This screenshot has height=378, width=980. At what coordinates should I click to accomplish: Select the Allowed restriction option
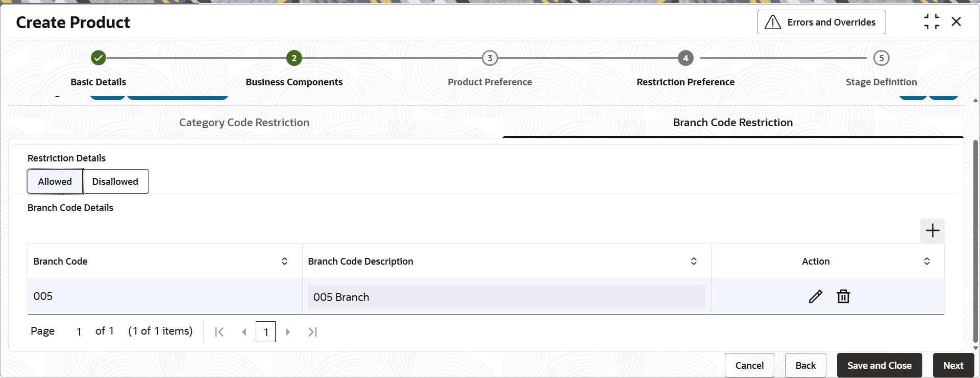point(55,182)
